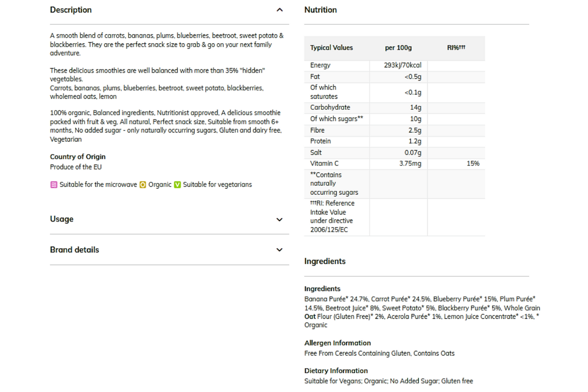Click the Ingredients section heading
This screenshot has width=588, height=392.
coord(325,261)
